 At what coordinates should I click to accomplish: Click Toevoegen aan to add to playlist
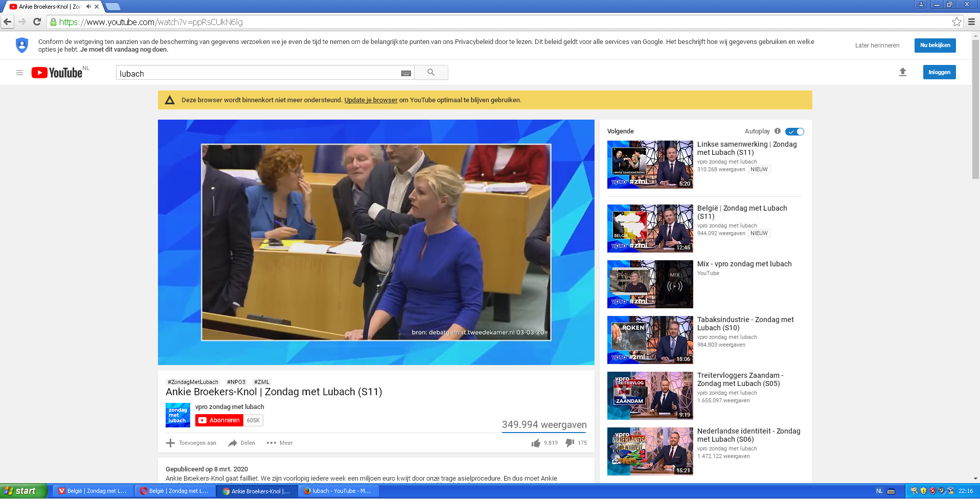point(191,443)
